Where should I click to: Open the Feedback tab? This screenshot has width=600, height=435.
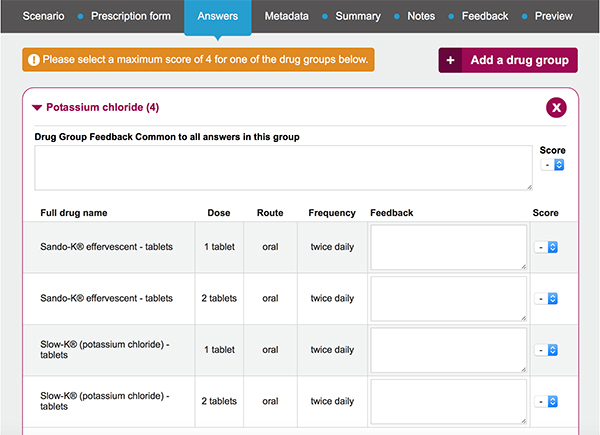pos(485,16)
